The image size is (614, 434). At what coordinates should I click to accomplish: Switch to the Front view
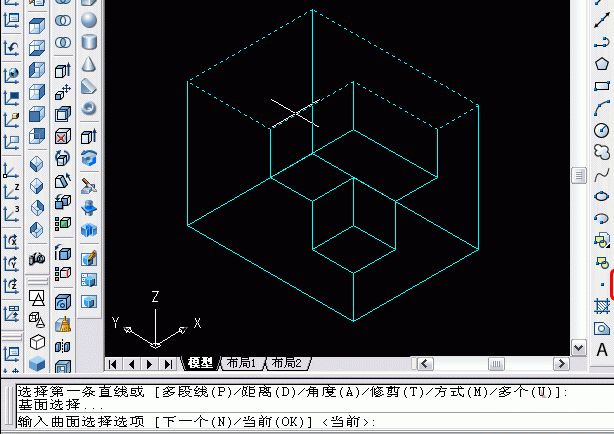pos(37,114)
